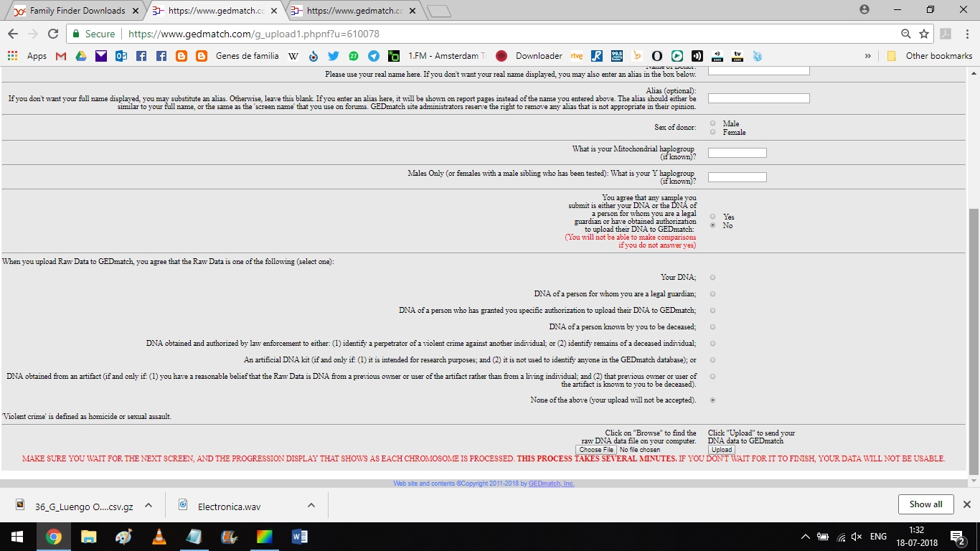Click the zoom magnifier in address bar
The width and height of the screenshot is (980, 551).
click(906, 34)
